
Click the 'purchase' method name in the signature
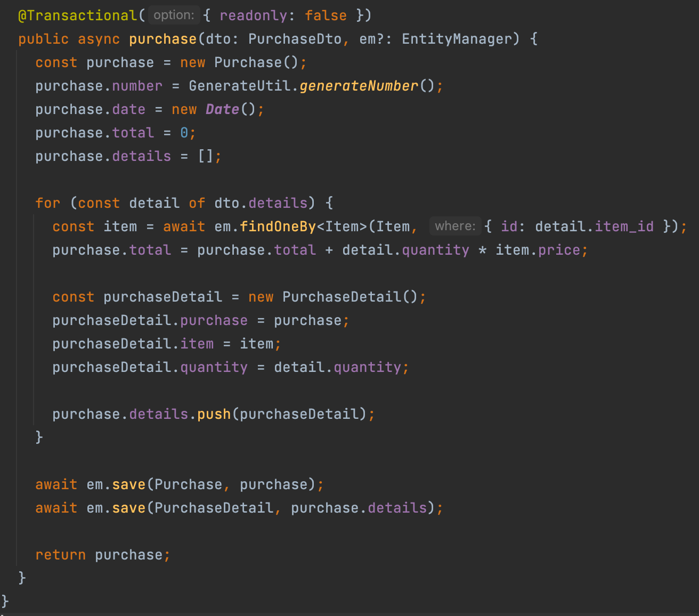click(x=162, y=39)
